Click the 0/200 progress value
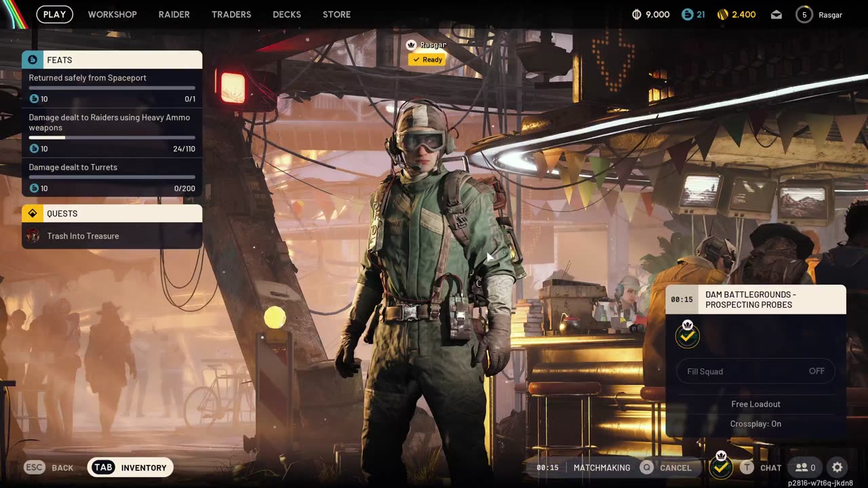This screenshot has height=488, width=868. click(x=184, y=188)
